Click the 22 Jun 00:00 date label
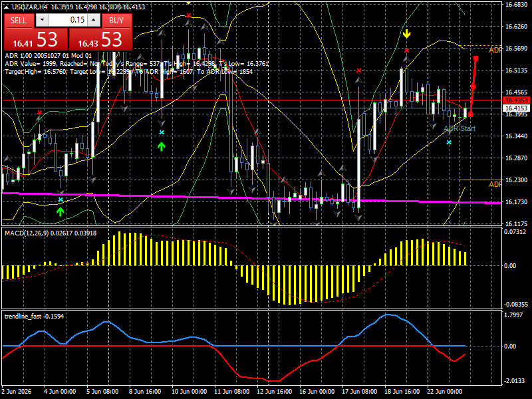Viewport: 532px width, 399px height. point(444,392)
